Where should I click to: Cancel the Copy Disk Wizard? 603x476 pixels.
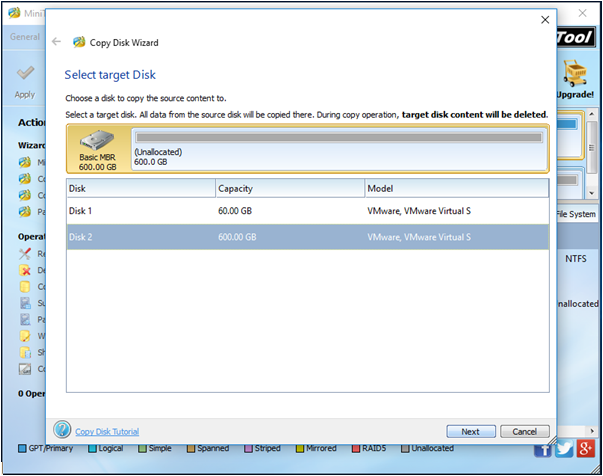pos(525,431)
